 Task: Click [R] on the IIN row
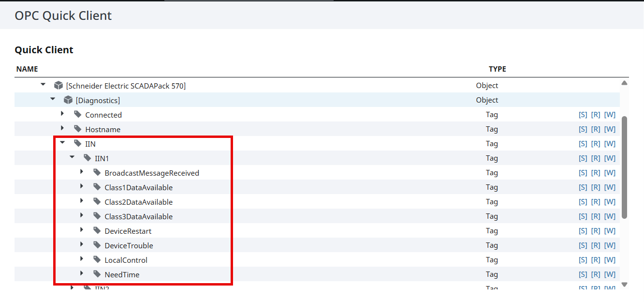pos(596,144)
